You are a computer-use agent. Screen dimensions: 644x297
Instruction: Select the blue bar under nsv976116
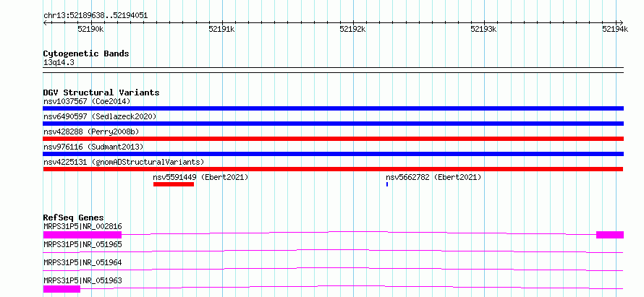point(333,154)
